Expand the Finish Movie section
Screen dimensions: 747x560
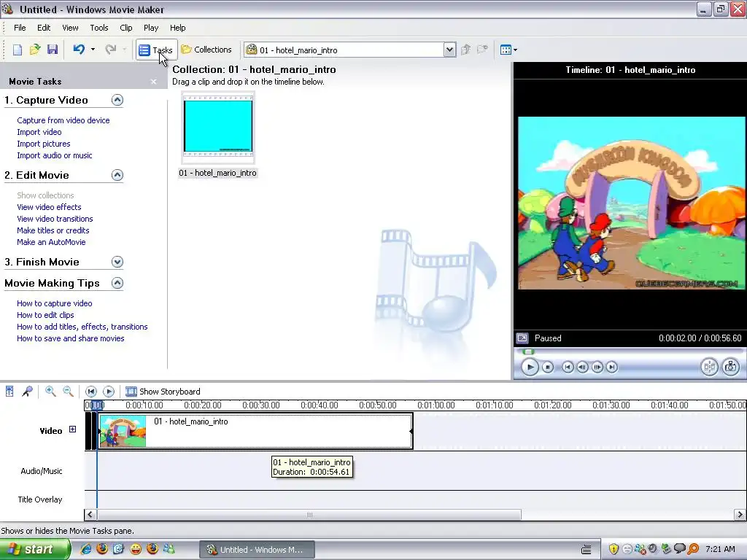click(x=117, y=262)
